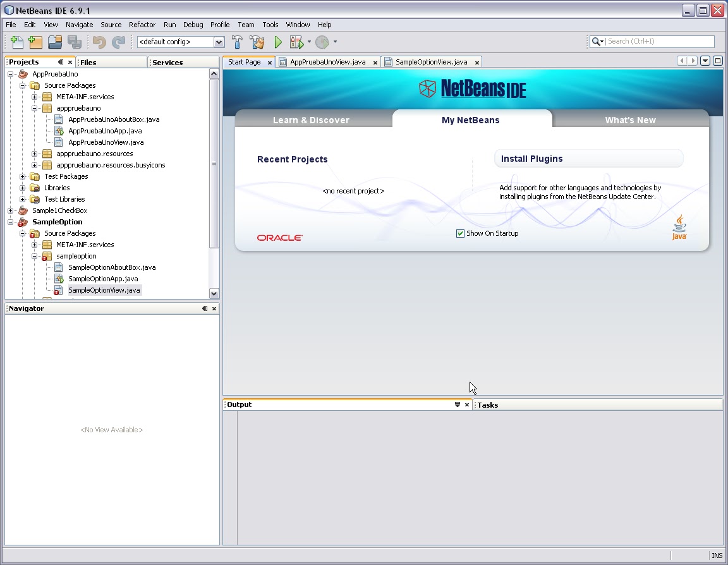Viewport: 728px width, 565px height.
Task: Open the New Project icon in the toolbar
Action: click(35, 42)
